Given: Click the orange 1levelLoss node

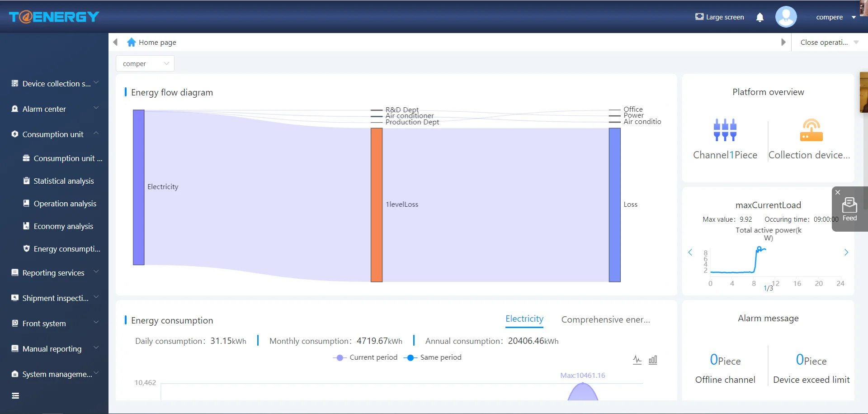Looking at the screenshot, I should click(x=377, y=205).
